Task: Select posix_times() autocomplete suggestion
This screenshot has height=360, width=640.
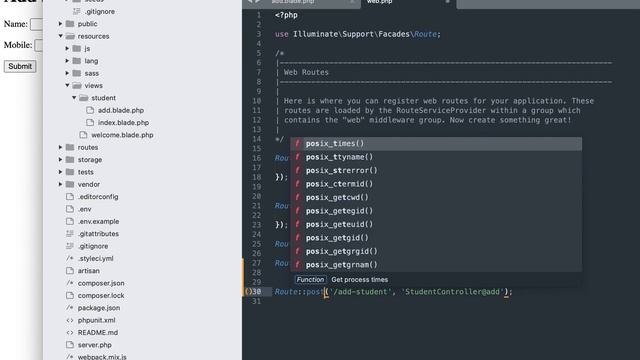Action: [x=436, y=144]
